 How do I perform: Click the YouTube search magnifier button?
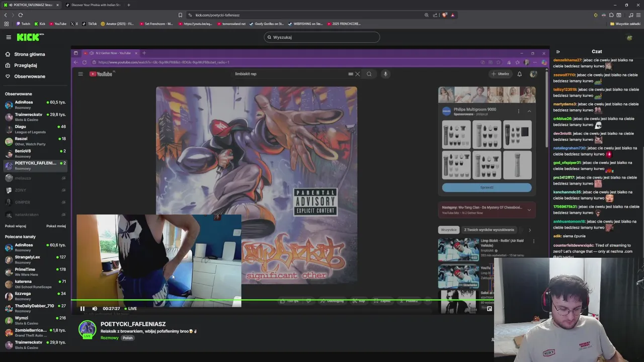[x=369, y=74]
